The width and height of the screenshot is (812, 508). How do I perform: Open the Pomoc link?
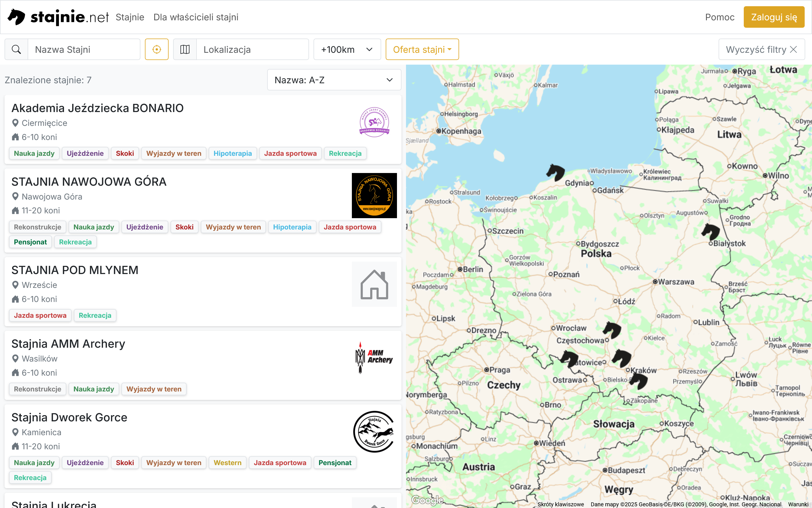[720, 17]
